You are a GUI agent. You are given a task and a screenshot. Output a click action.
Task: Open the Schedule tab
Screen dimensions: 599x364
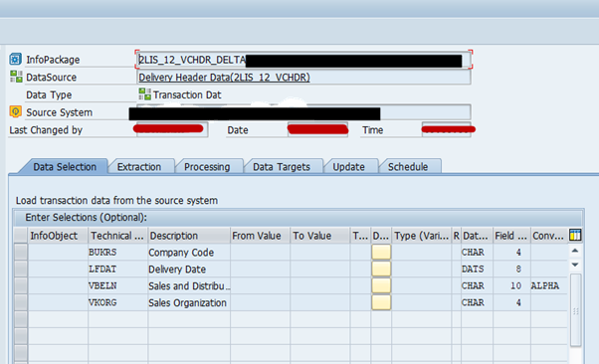click(x=408, y=167)
